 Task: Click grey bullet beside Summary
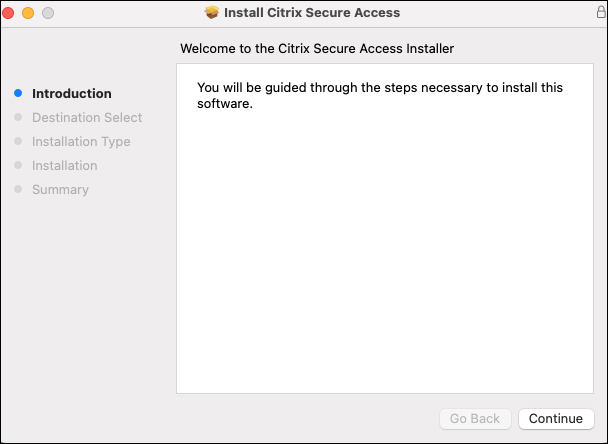tap(18, 189)
